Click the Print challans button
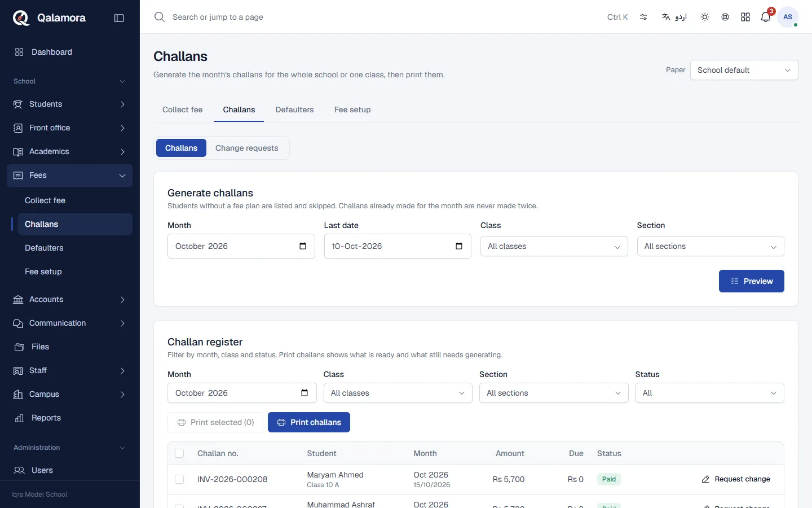The image size is (812, 508). [x=309, y=422]
